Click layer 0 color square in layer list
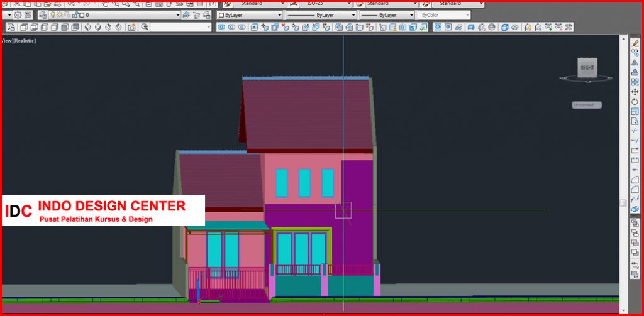The height and width of the screenshot is (316, 644). tap(82, 15)
